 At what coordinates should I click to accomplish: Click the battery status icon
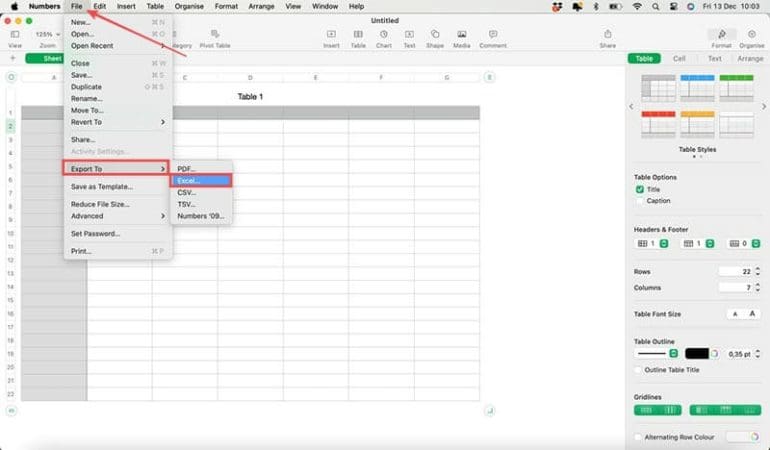coord(615,7)
